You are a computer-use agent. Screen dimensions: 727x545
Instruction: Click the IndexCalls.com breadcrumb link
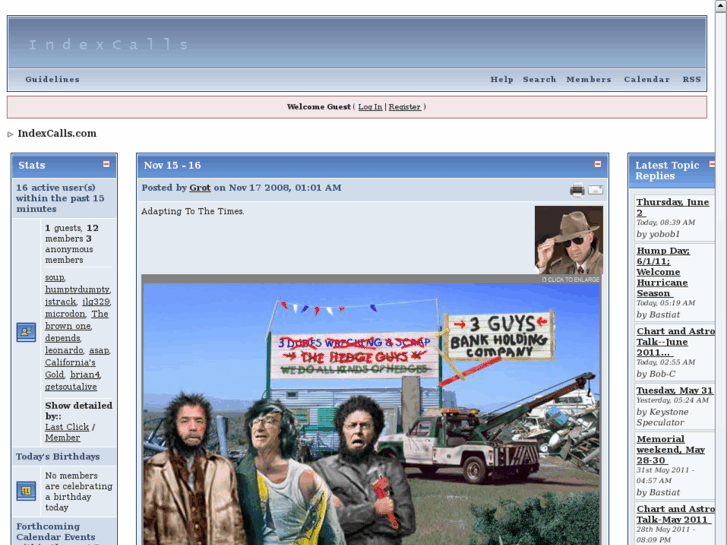(57, 134)
